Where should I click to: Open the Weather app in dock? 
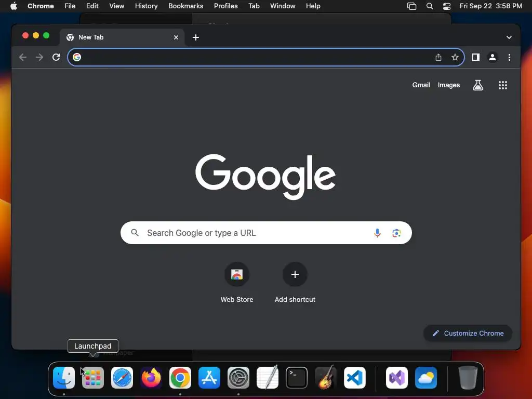click(x=426, y=378)
